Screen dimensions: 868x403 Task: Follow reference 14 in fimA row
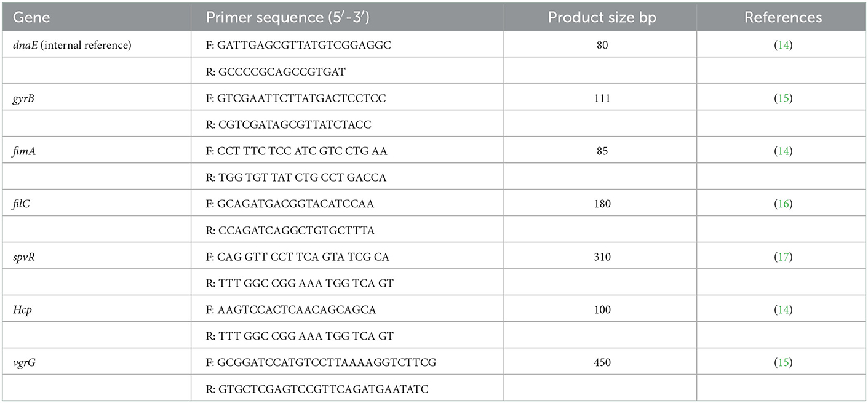tap(783, 151)
